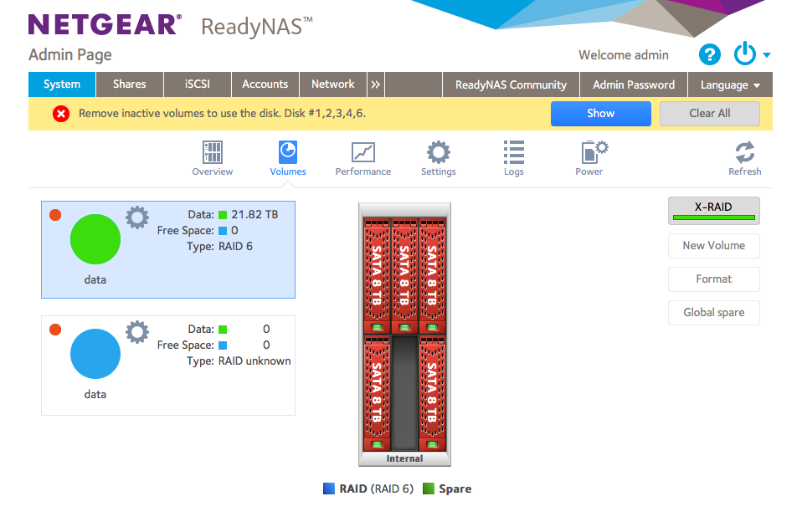
Task: Dismiss alerts with Clear All
Action: tap(709, 114)
